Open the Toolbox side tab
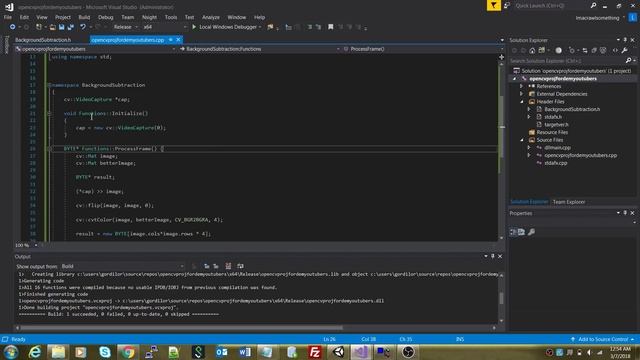The height and width of the screenshot is (360, 640). click(6, 45)
